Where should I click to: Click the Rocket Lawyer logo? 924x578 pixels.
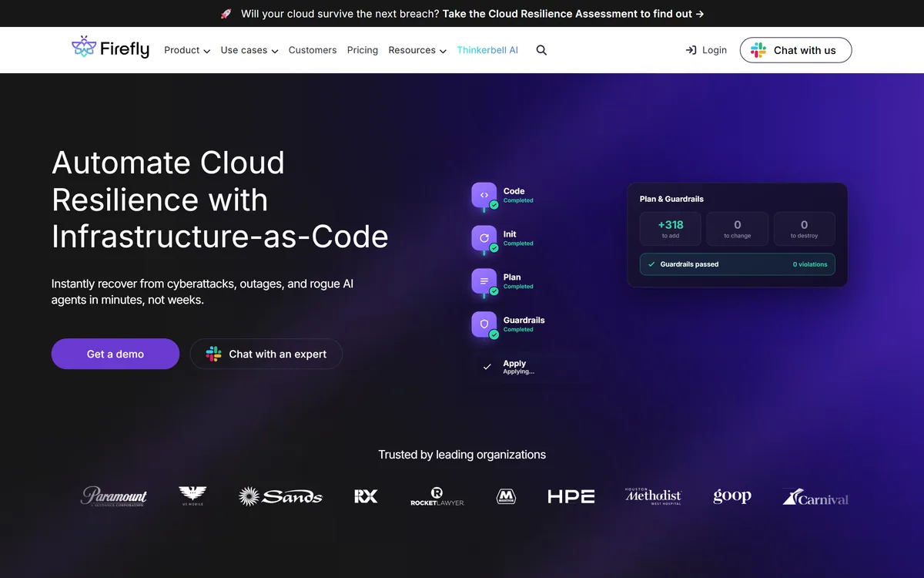(x=437, y=496)
